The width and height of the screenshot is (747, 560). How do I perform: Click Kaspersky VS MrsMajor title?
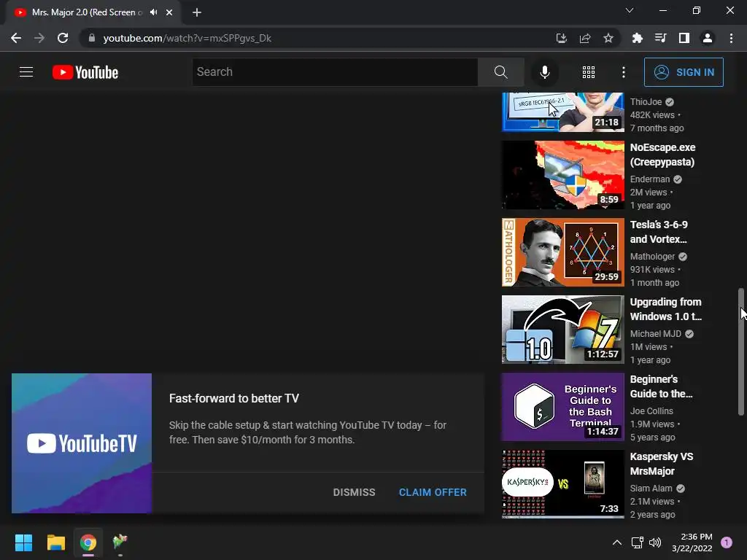(662, 464)
